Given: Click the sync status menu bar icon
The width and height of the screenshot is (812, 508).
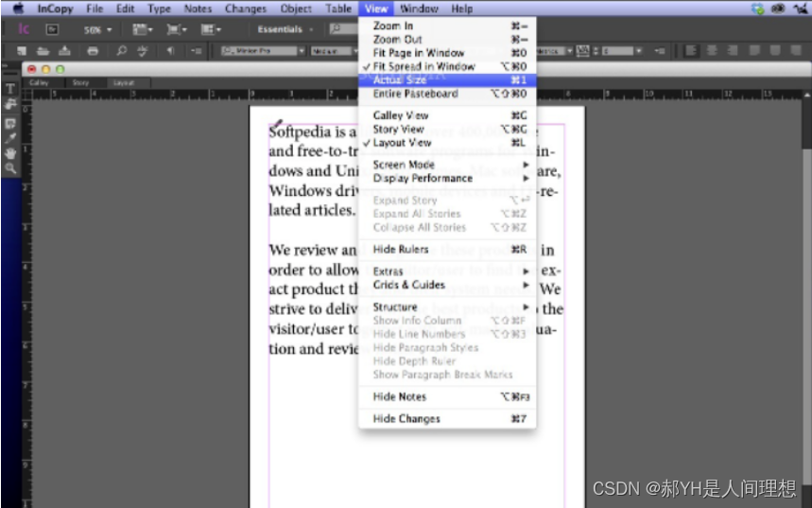Looking at the screenshot, I should click(x=757, y=9).
